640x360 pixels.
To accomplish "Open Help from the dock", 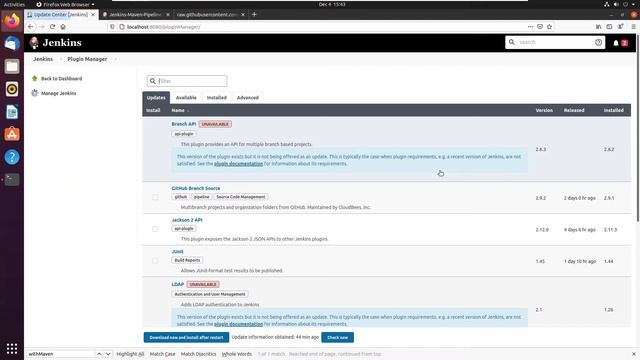I will (12, 157).
